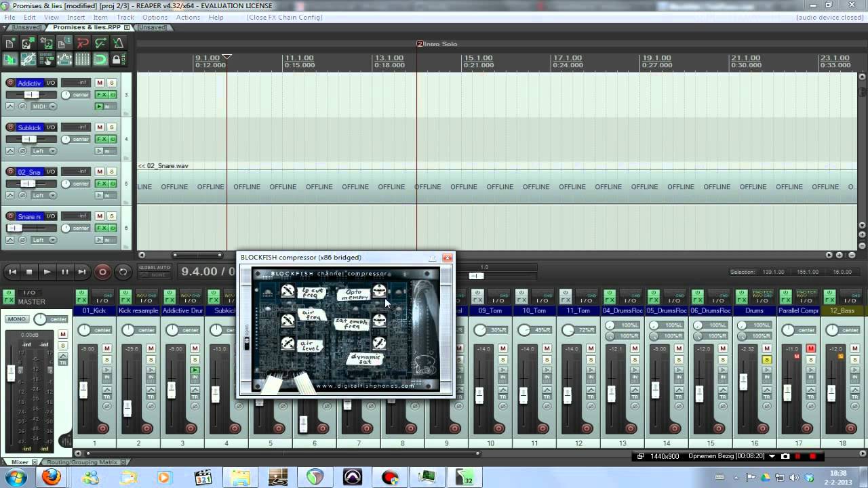868x488 pixels.
Task: Toggle MONO on the master strip
Action: click(x=16, y=319)
